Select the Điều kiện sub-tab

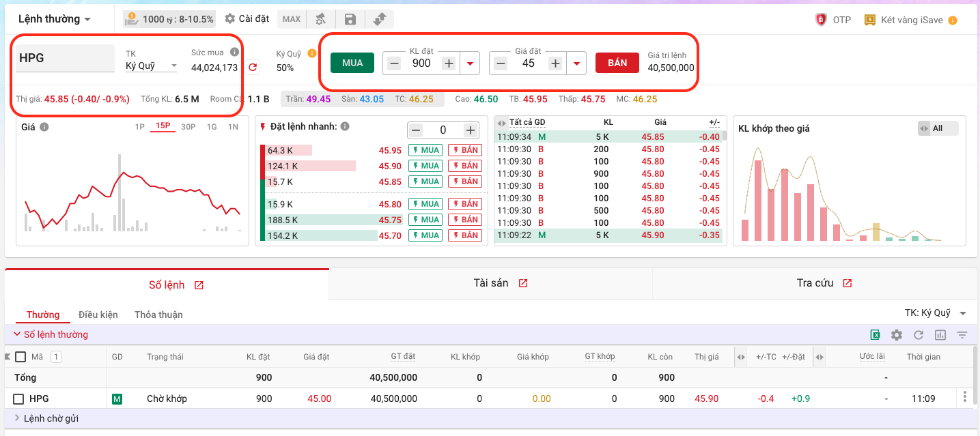click(98, 315)
